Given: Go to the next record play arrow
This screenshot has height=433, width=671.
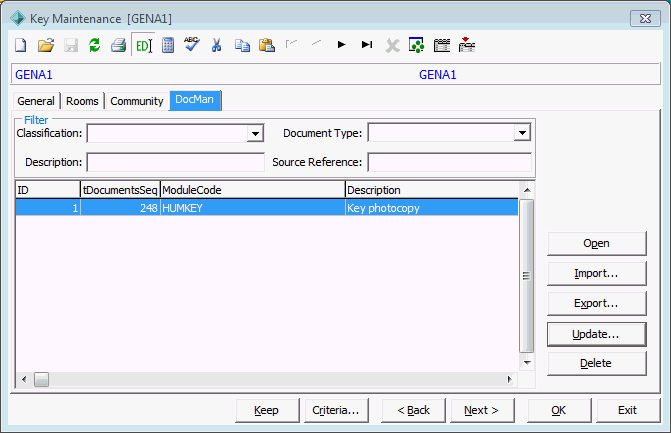Looking at the screenshot, I should pyautogui.click(x=341, y=44).
